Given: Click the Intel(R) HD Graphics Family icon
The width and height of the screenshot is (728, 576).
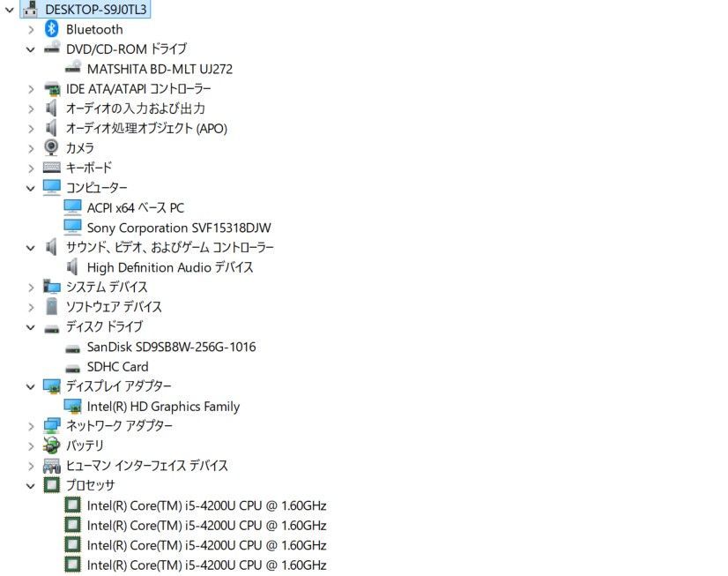Looking at the screenshot, I should (73, 407).
